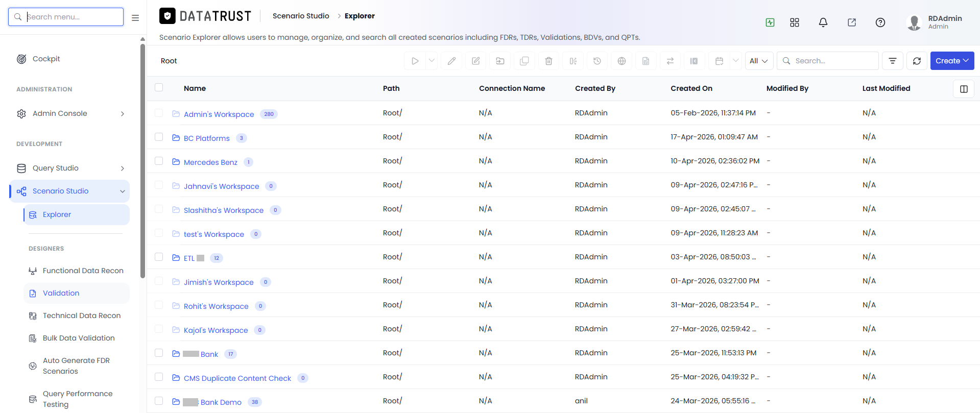The height and width of the screenshot is (413, 980).
Task: Toggle the select-all header checkbox
Action: [x=159, y=87]
